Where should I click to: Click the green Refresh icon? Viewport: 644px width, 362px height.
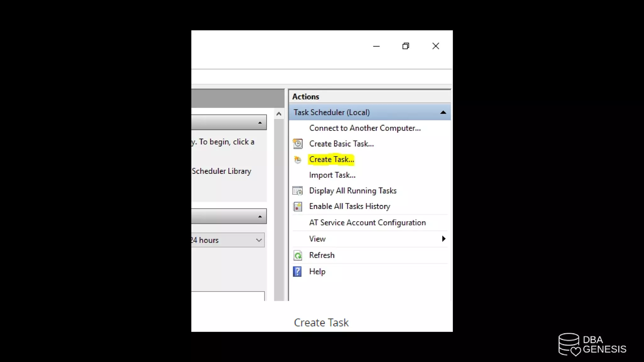point(297,255)
